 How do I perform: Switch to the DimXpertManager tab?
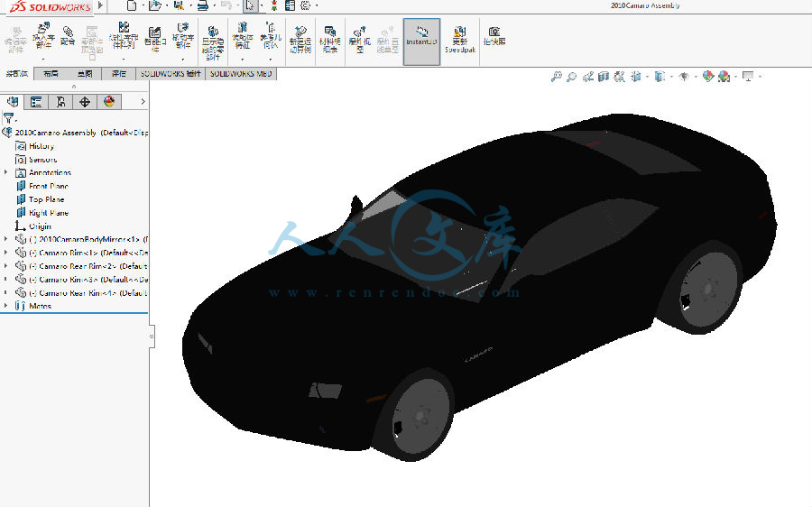[x=85, y=102]
